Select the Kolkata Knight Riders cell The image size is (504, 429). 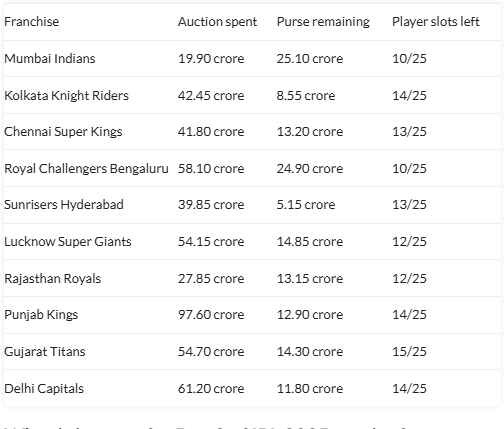tap(67, 96)
